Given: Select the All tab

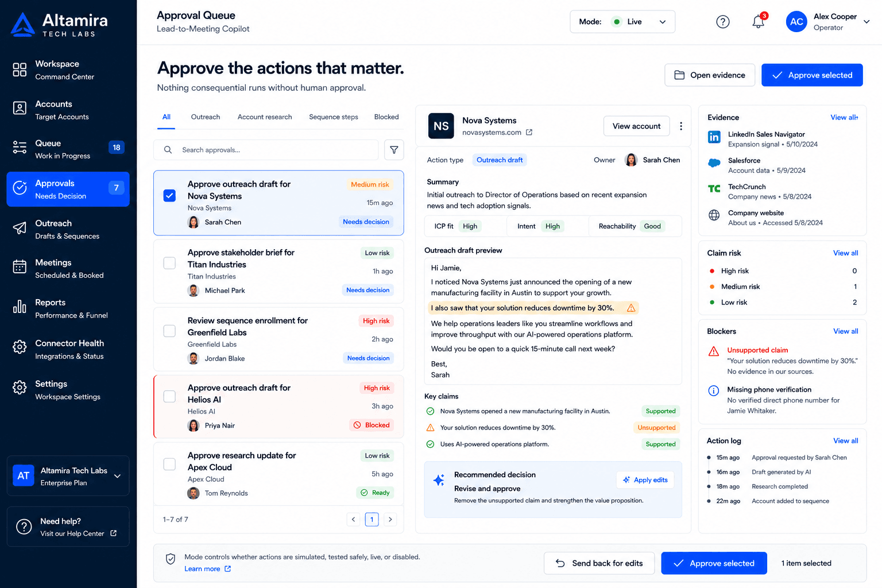Looking at the screenshot, I should [167, 117].
